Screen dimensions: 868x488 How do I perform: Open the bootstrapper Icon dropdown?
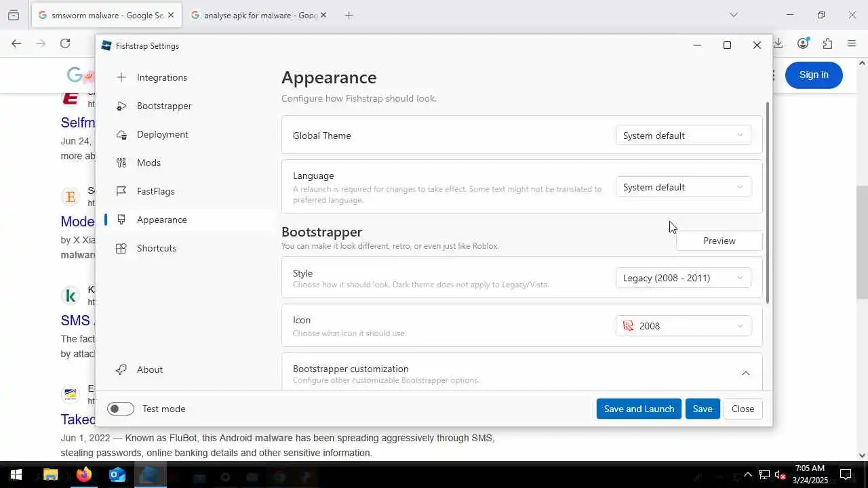683,326
